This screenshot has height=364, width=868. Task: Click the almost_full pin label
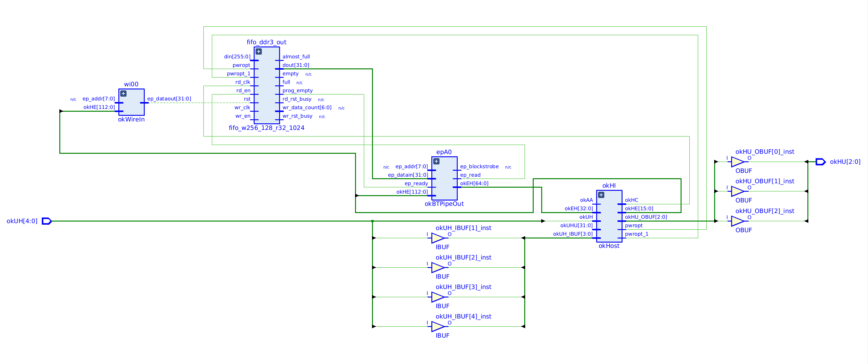click(x=296, y=56)
